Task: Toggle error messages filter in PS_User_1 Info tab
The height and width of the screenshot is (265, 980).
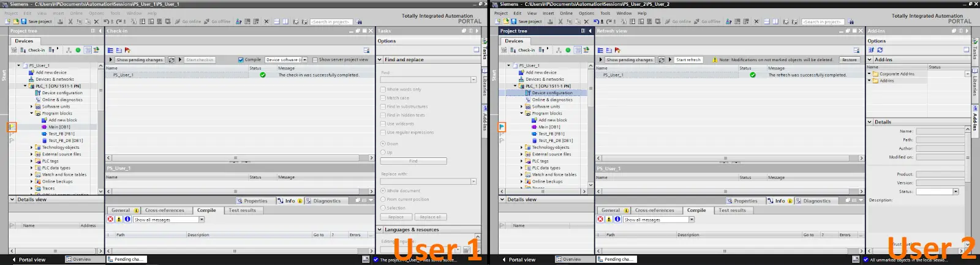Action: pyautogui.click(x=110, y=219)
